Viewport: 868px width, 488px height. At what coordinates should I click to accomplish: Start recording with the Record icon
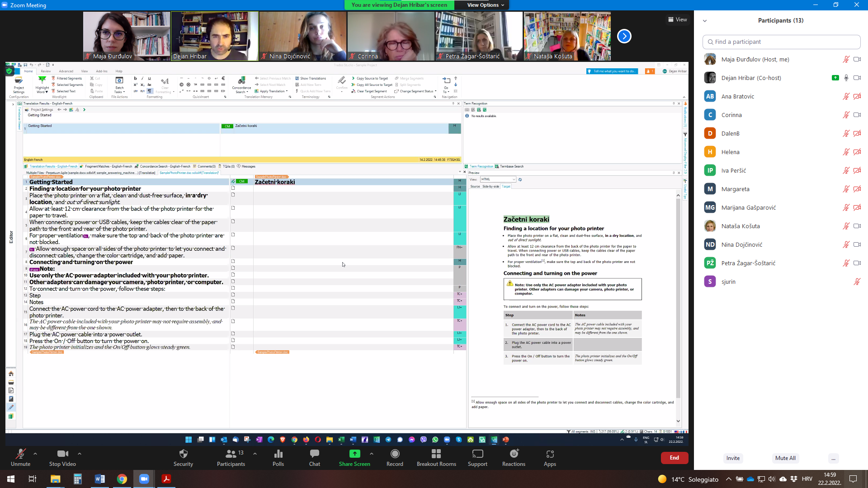(395, 454)
